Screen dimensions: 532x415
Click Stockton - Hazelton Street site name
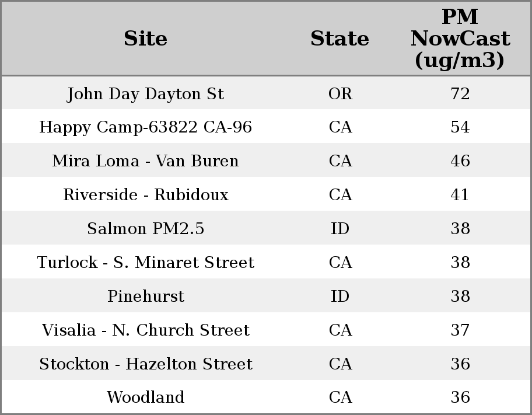coord(145,364)
